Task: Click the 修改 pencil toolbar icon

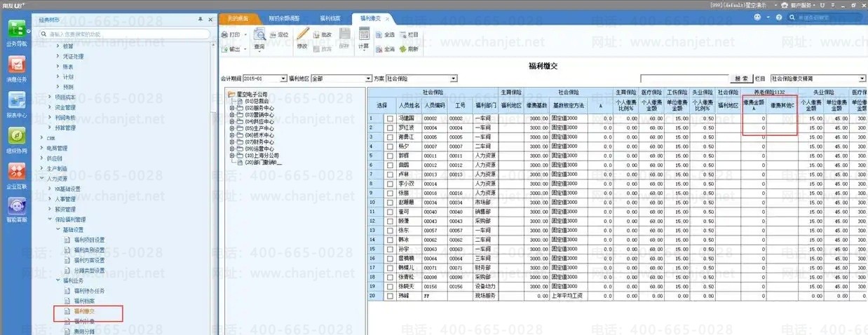Action: tap(302, 35)
